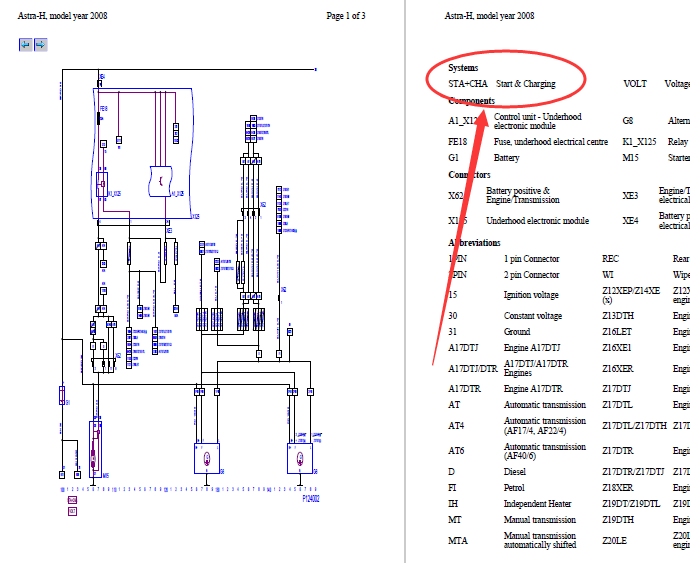Click the 'MTA' abbreviation
The height and width of the screenshot is (563, 690).
458,541
